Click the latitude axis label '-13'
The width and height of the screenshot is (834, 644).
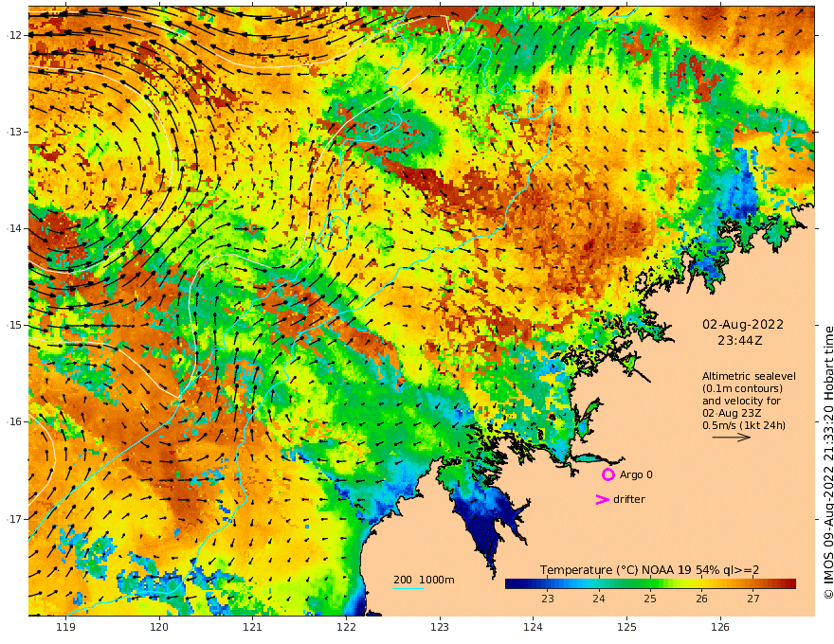[x=14, y=132]
